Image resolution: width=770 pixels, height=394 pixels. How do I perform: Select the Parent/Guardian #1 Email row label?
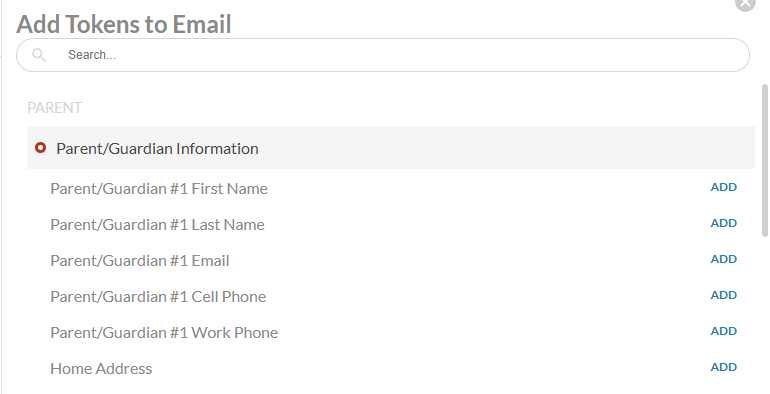[x=139, y=260]
